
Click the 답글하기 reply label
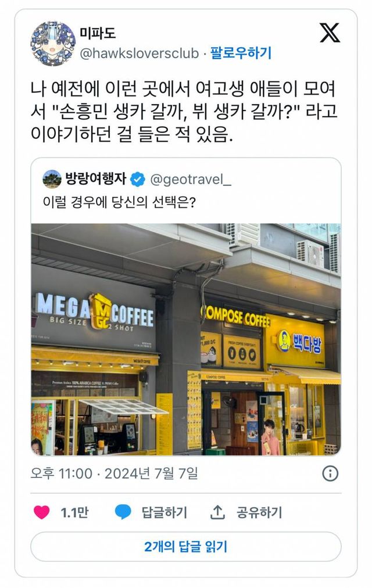click(x=164, y=512)
